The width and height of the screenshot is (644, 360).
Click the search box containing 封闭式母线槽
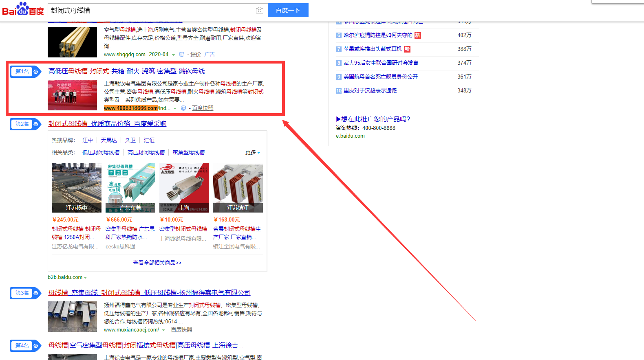(x=151, y=10)
